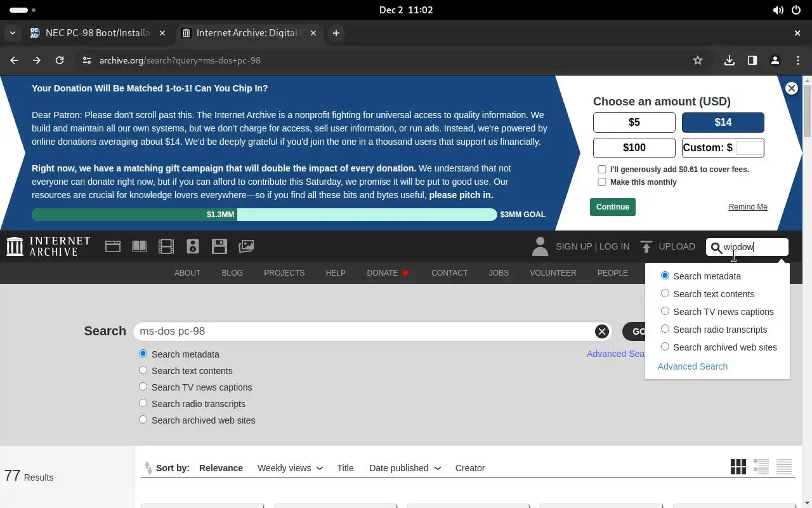Click the user avatar icon
This screenshot has width=812, height=508.
540,246
